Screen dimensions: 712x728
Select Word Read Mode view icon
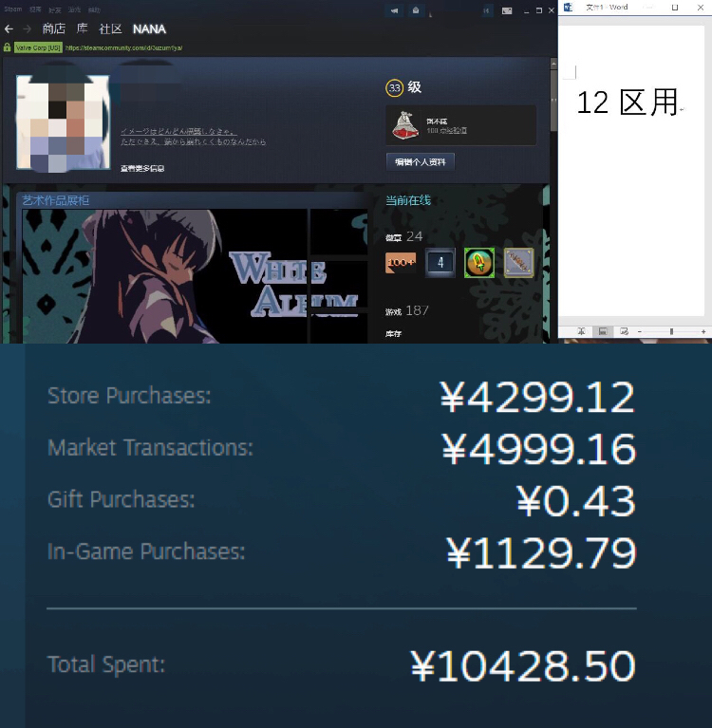pyautogui.click(x=581, y=331)
